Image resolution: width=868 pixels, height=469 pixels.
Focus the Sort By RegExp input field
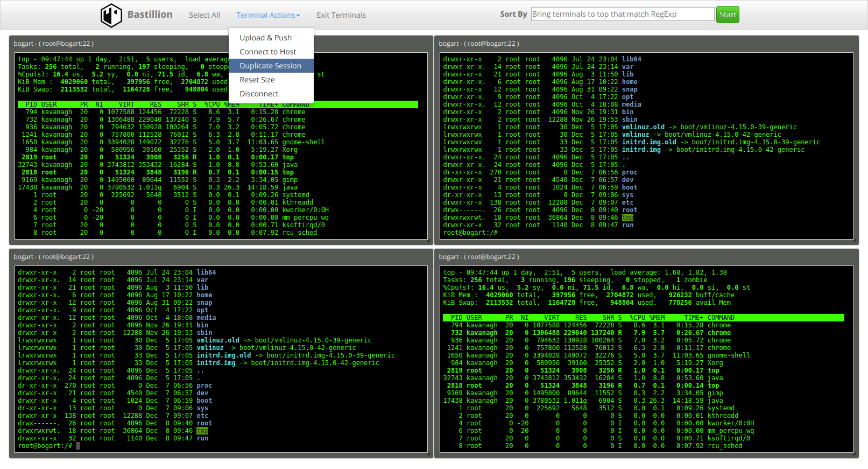pos(623,14)
